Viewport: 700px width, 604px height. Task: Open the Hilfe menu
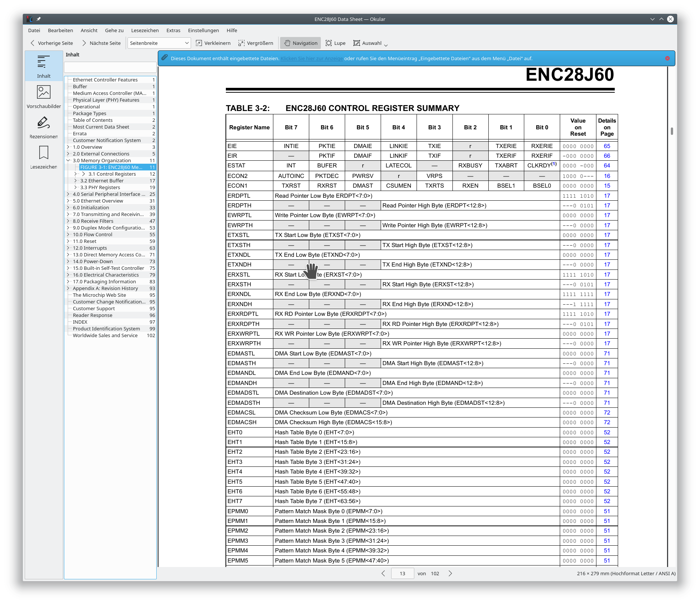click(232, 30)
